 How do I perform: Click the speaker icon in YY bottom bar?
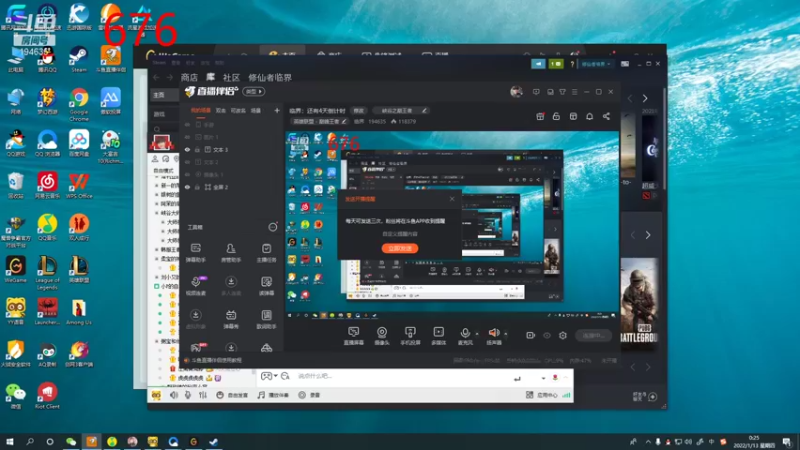tap(173, 395)
